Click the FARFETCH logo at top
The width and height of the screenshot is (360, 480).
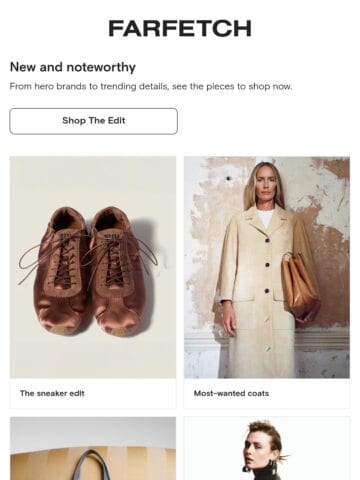point(180,29)
